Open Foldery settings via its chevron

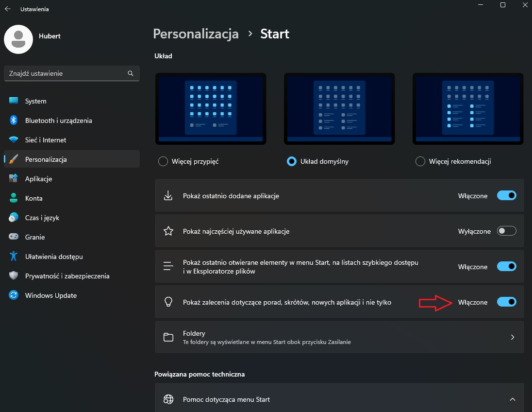pos(512,337)
